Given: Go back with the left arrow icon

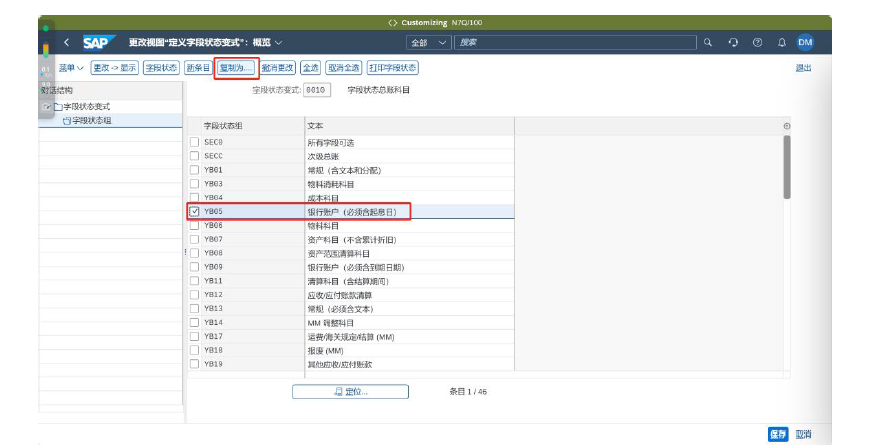Looking at the screenshot, I should tap(66, 43).
